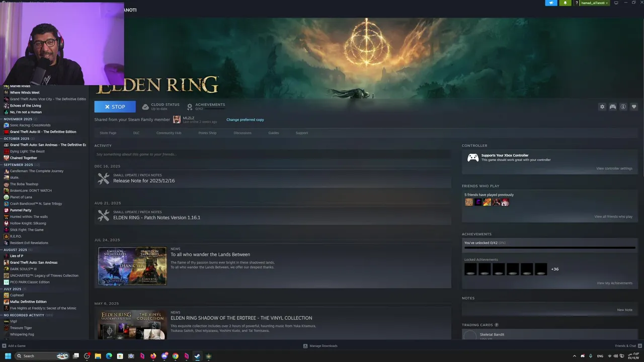Open the Community Hub tab
The width and height of the screenshot is (644, 362).
(x=169, y=133)
